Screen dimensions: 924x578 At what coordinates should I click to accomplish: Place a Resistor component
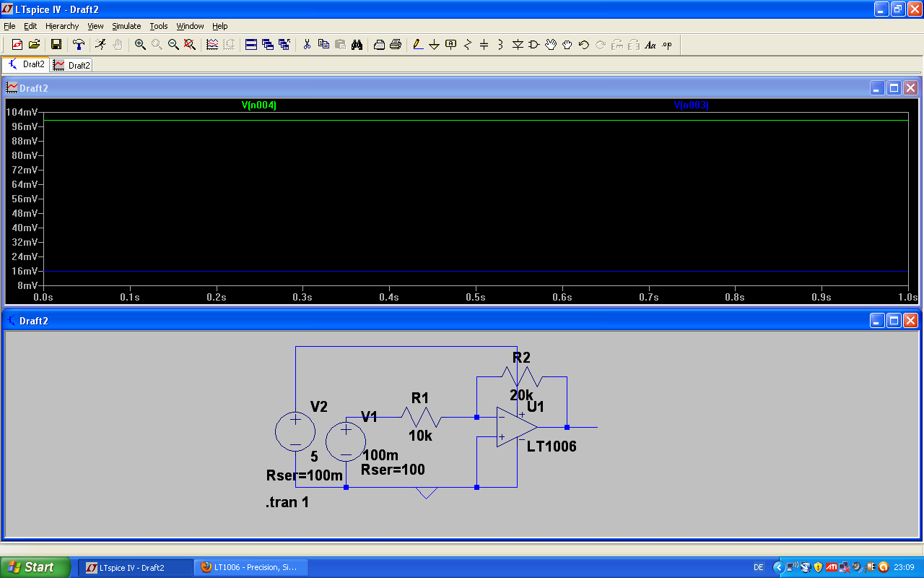point(468,45)
